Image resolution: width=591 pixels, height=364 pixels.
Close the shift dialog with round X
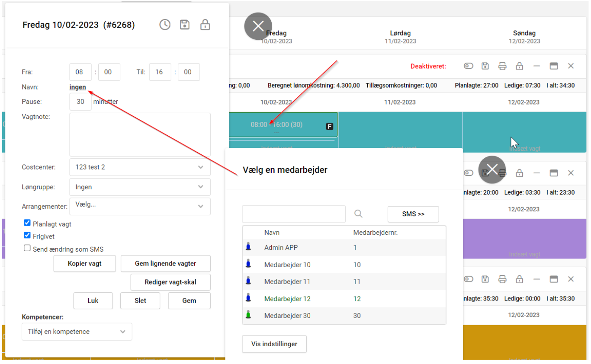(x=258, y=26)
